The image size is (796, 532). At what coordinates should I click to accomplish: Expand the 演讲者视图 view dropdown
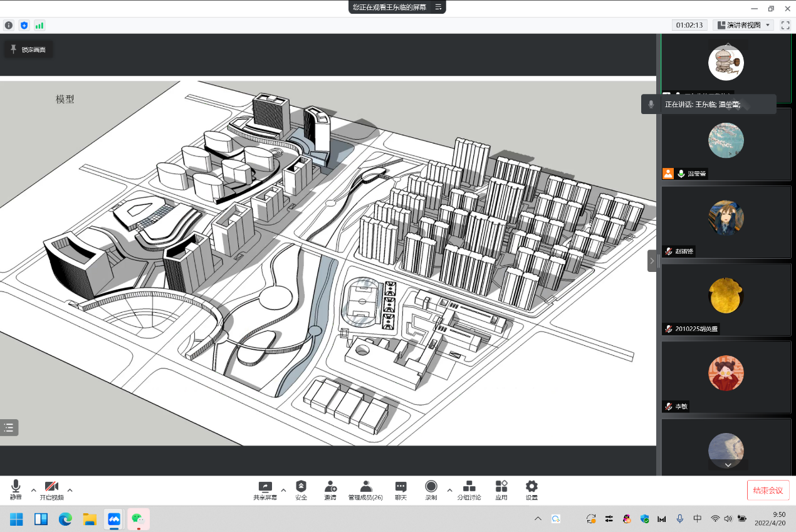(743, 26)
